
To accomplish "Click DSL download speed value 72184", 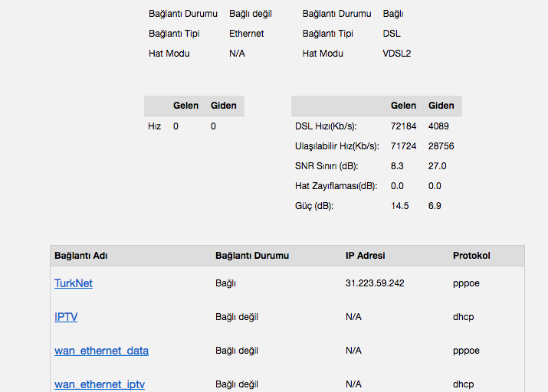I will tap(403, 126).
